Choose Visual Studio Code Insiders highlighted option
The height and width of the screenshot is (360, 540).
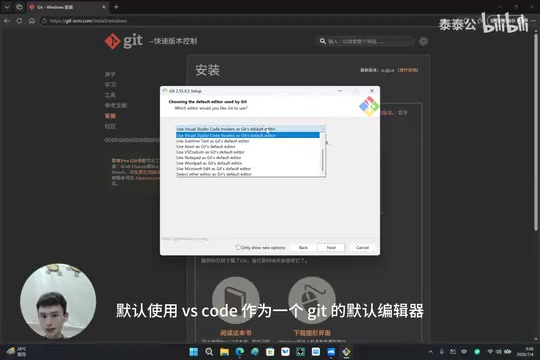click(x=248, y=135)
